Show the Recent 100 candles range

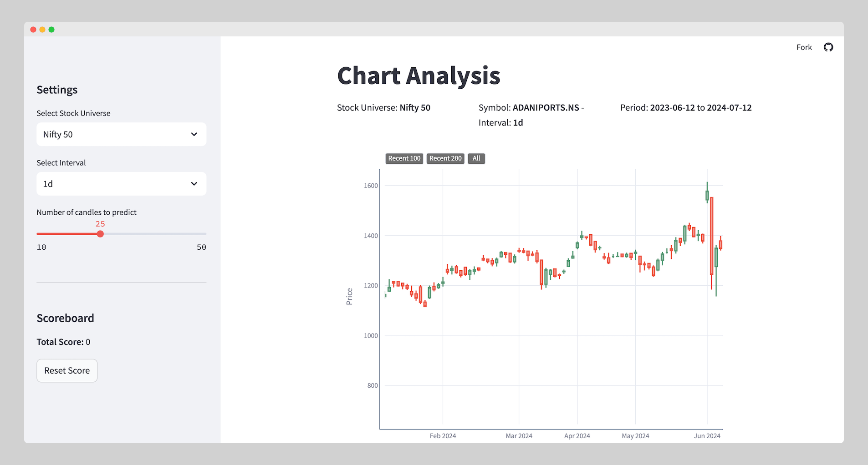pos(404,158)
